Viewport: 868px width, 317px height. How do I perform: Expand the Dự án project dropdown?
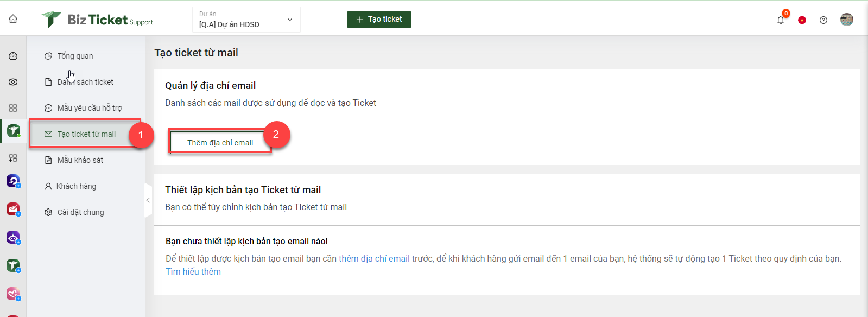246,20
